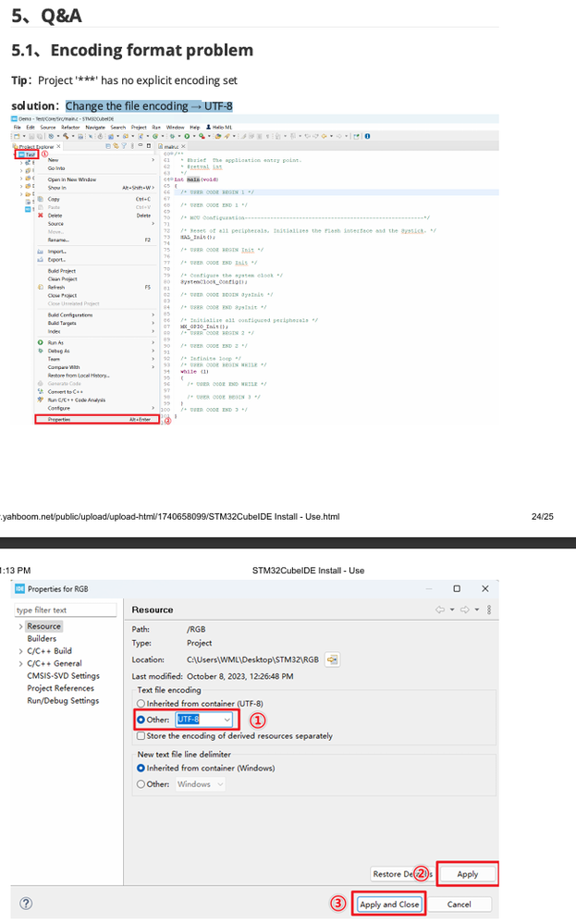Choose Close Project in context menu
The height and width of the screenshot is (924, 576).
63,296
